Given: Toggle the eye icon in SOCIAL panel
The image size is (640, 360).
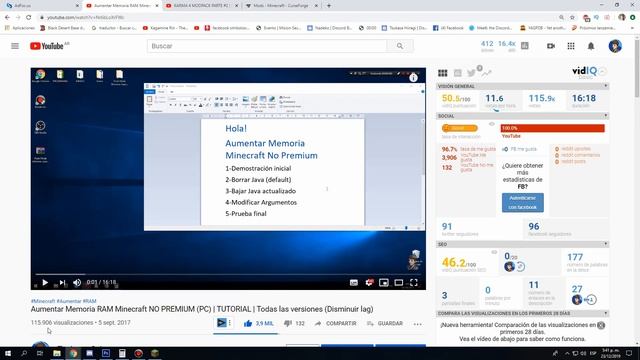Looking at the screenshot, I should pos(492,124).
